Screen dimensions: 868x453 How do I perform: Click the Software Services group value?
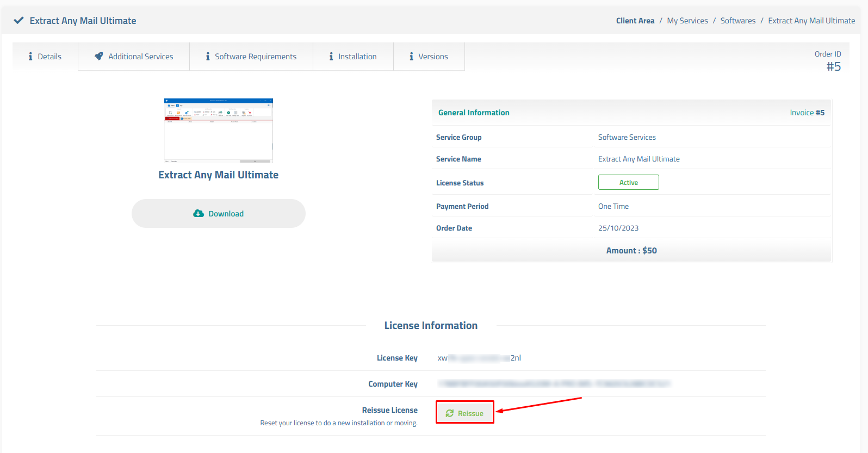pos(627,137)
